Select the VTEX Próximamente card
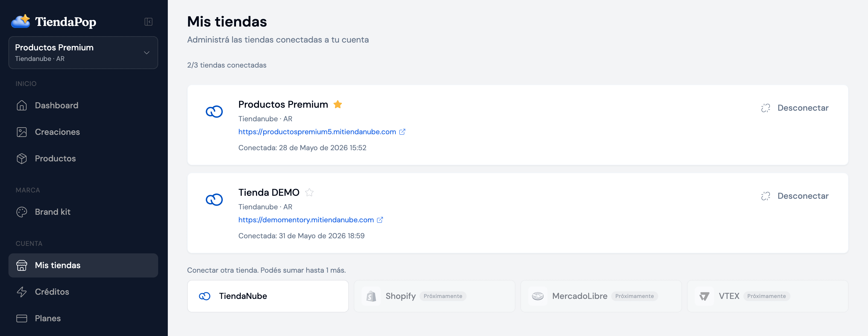This screenshot has height=336, width=868. pyautogui.click(x=767, y=296)
